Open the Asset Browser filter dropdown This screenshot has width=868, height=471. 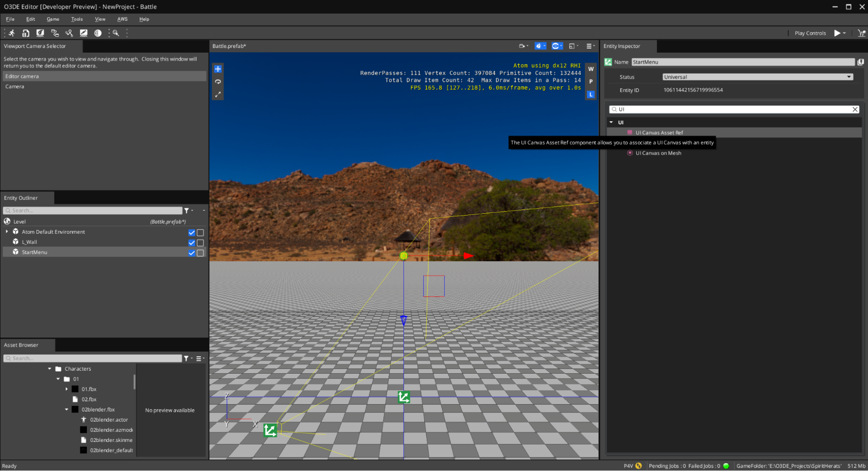click(x=188, y=358)
